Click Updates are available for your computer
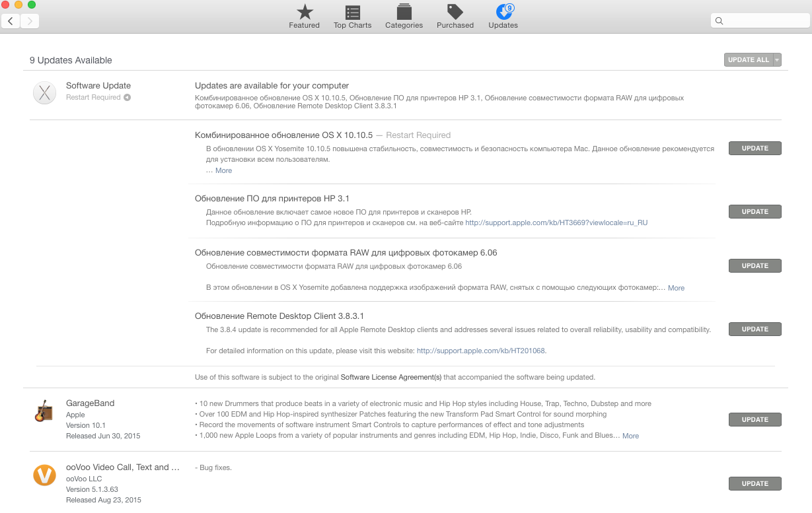812x513 pixels. pos(272,86)
